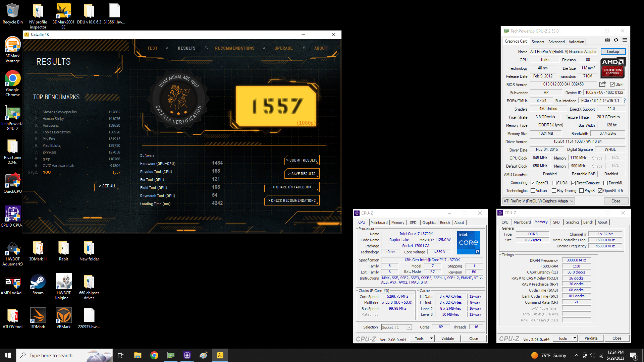
Task: Open Recycle Bin desktop icon
Action: click(13, 14)
